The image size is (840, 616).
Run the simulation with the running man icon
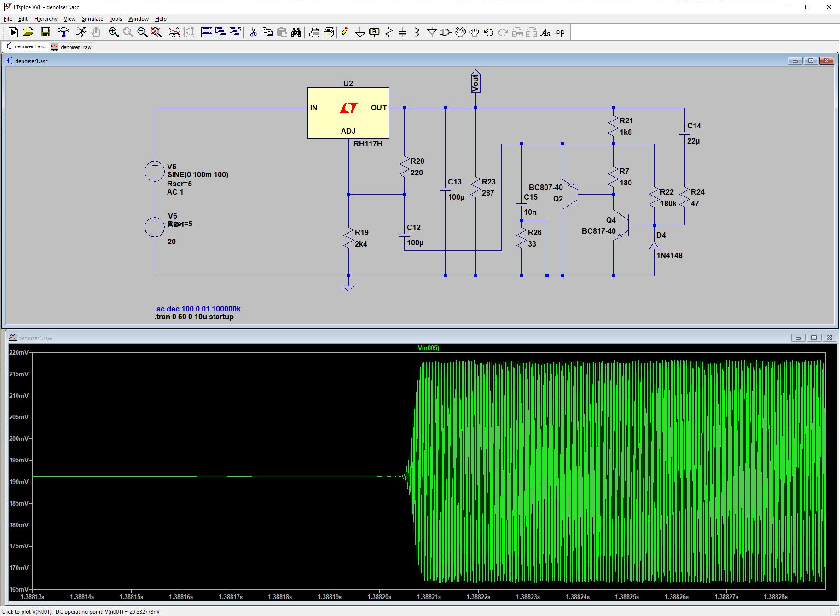(81, 32)
